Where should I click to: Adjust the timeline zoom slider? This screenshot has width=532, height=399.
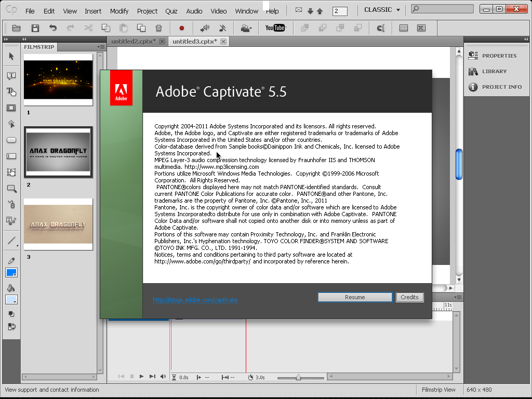point(298,377)
